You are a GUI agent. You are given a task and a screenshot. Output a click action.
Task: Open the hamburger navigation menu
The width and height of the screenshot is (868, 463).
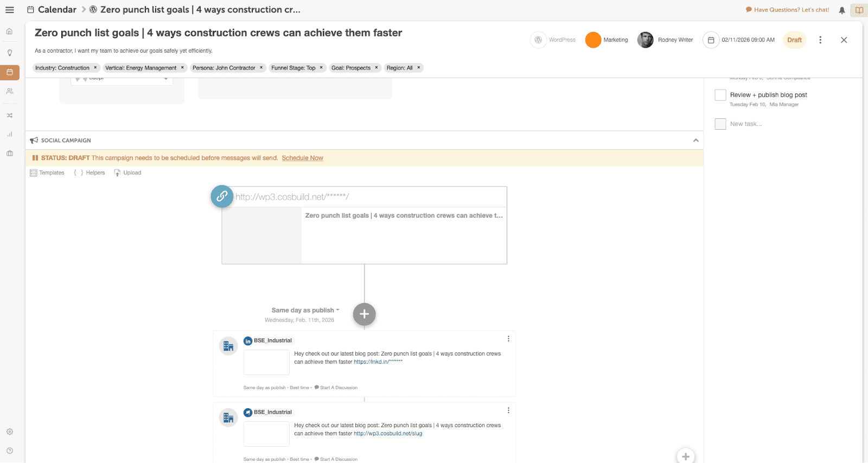[10, 10]
